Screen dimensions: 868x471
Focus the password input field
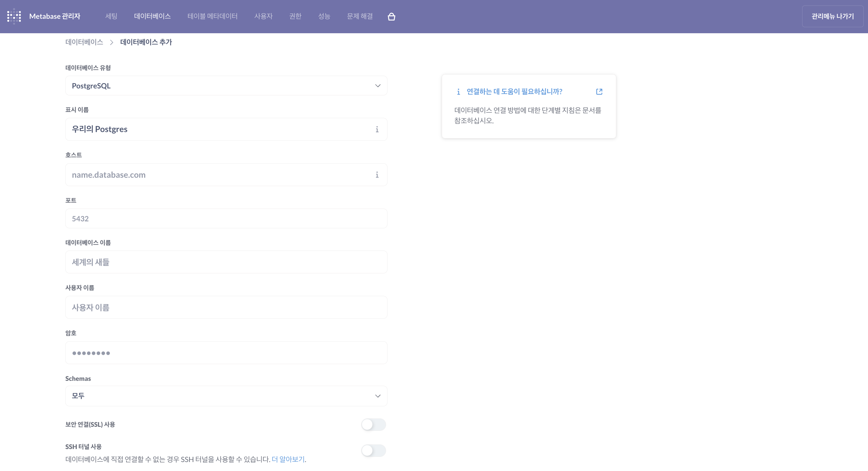226,353
